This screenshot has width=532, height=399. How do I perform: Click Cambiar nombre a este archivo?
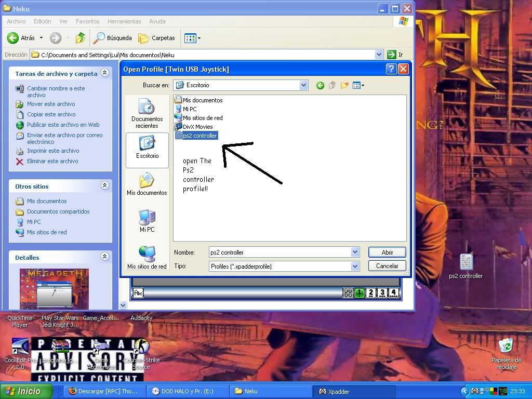(x=56, y=91)
